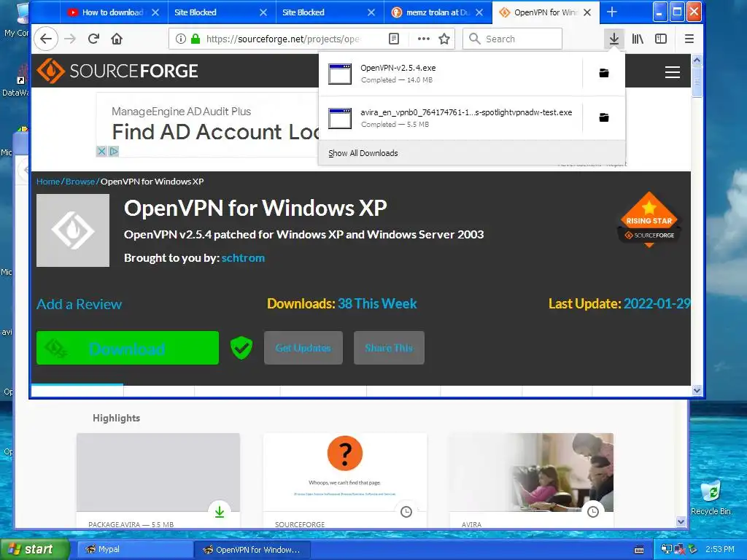Open the browser home page icon
Viewport: 747px width, 560px height.
[x=117, y=39]
